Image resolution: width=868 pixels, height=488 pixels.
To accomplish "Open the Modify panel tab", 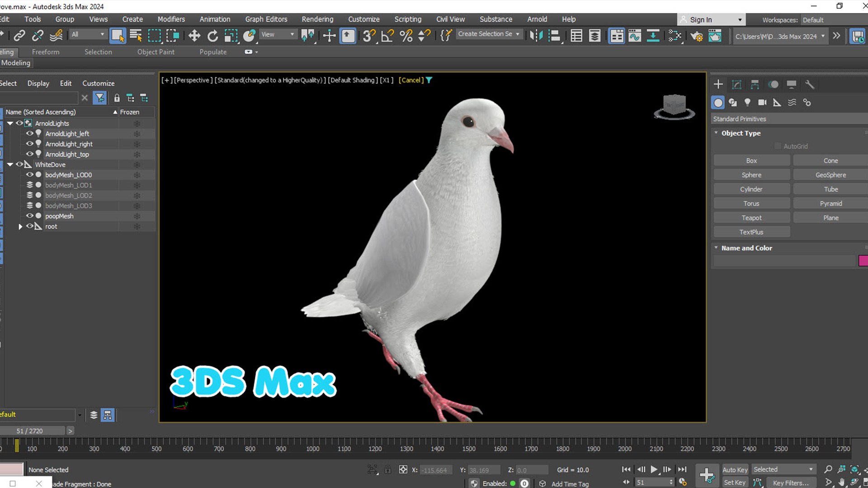I will (736, 84).
